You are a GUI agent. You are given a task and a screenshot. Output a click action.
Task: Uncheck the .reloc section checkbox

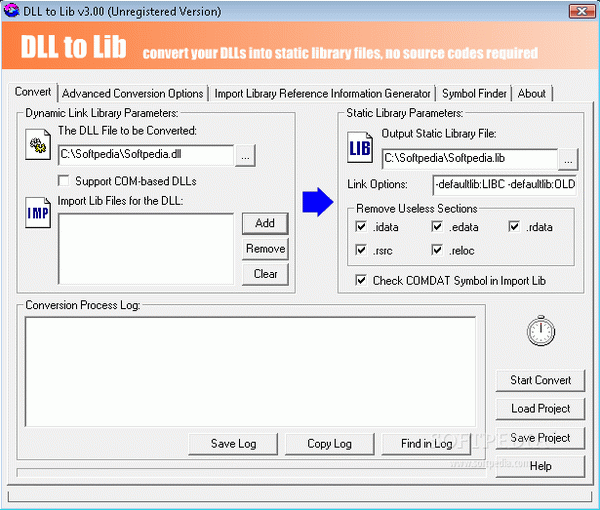(437, 250)
